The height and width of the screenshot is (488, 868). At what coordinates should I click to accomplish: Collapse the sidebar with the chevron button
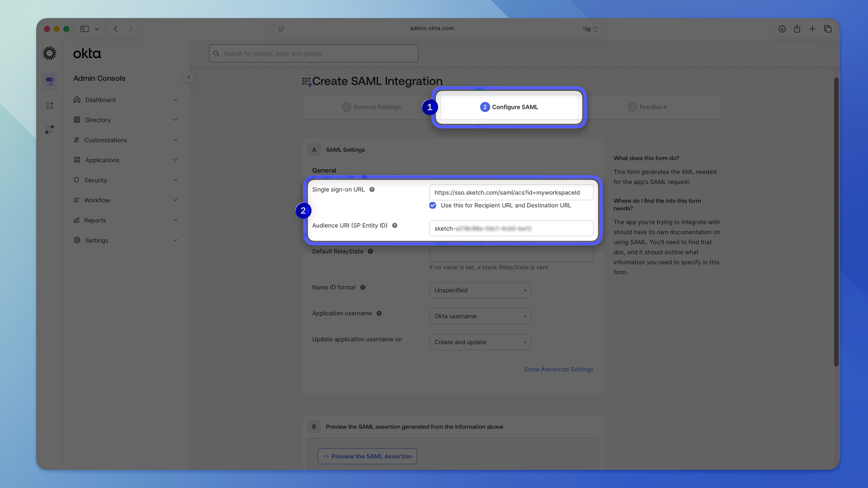click(189, 77)
